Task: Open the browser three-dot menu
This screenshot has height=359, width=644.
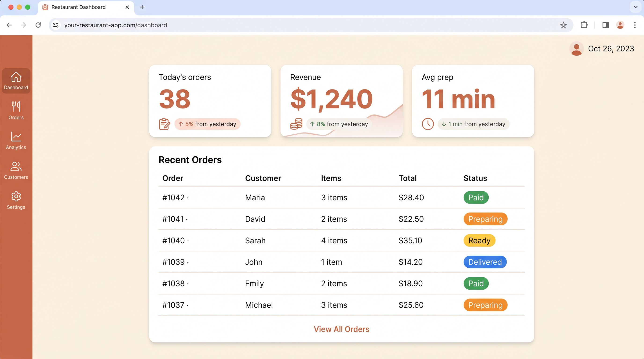Action: 635,25
